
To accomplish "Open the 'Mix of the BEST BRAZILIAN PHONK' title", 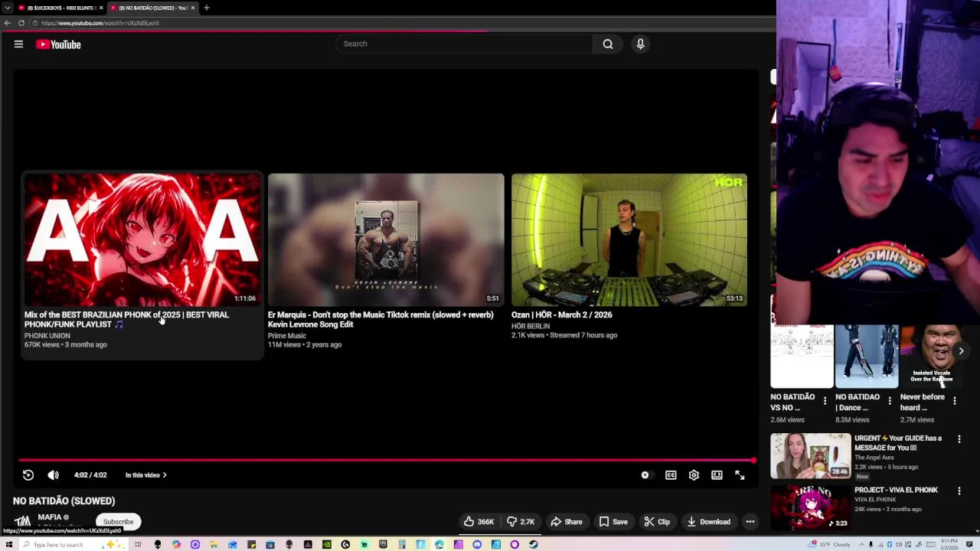I will (x=126, y=319).
